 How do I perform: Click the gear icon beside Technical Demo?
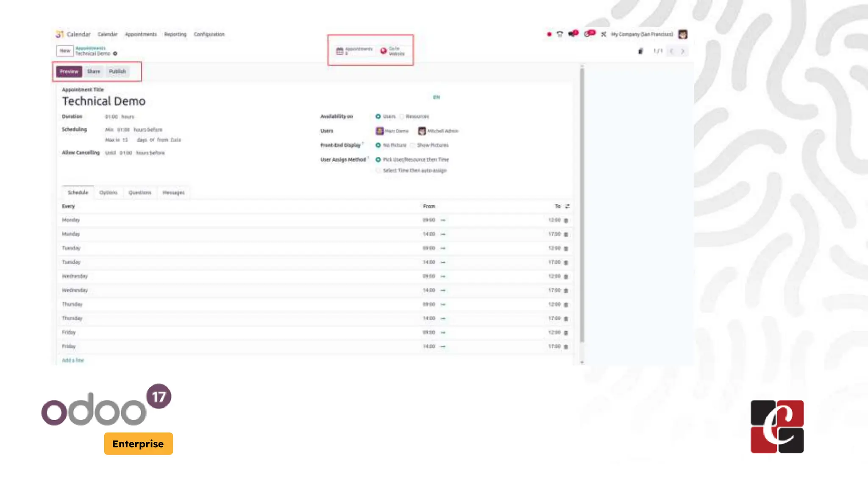click(x=115, y=54)
